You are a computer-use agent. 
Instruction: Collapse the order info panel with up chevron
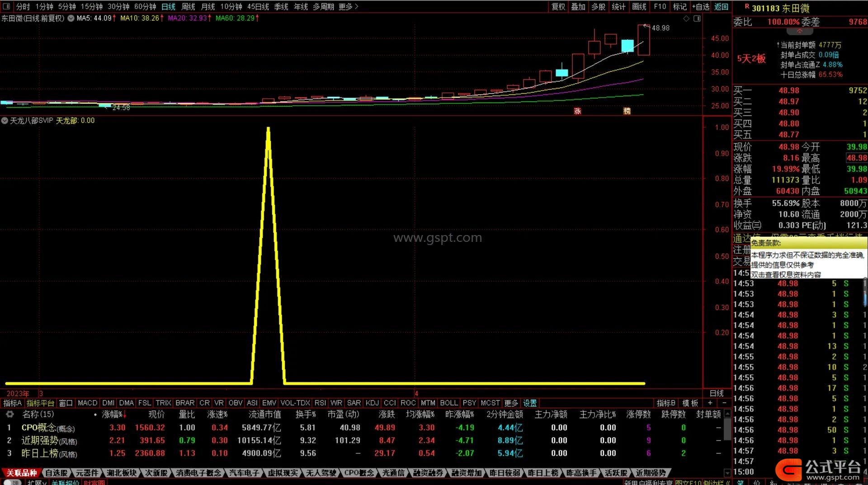coord(799,31)
